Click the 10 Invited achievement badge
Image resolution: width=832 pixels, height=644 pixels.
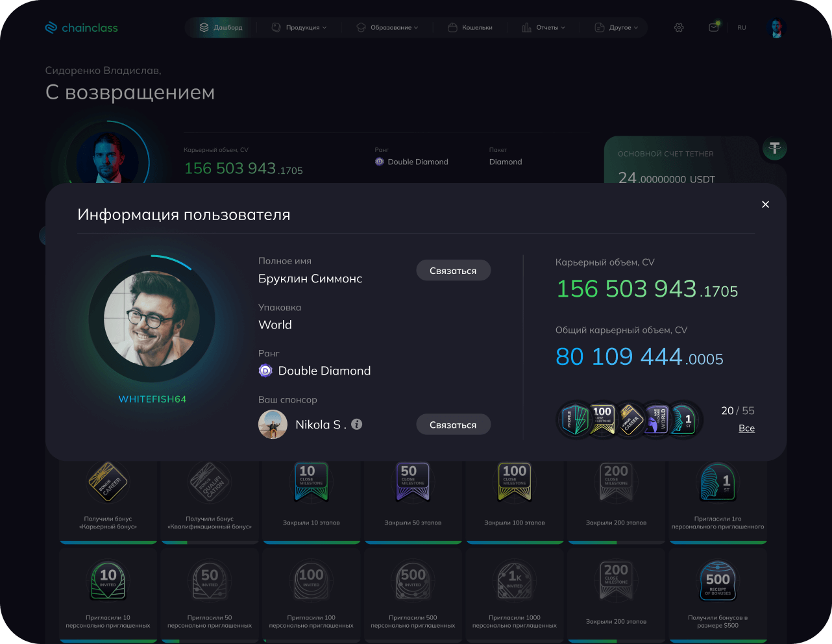(x=108, y=580)
